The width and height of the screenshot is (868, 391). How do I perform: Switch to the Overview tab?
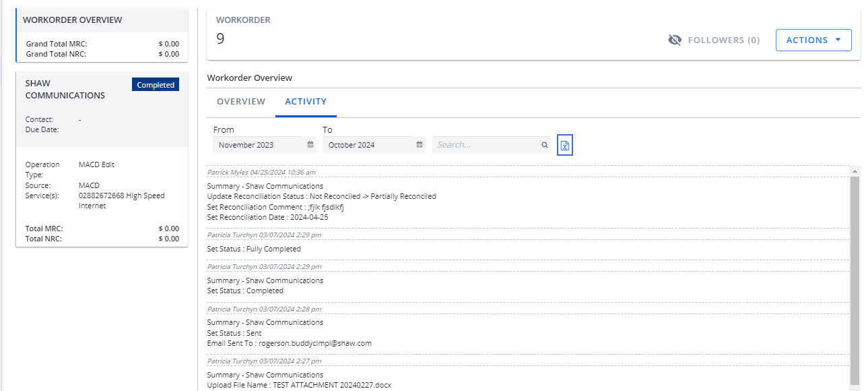[241, 102]
